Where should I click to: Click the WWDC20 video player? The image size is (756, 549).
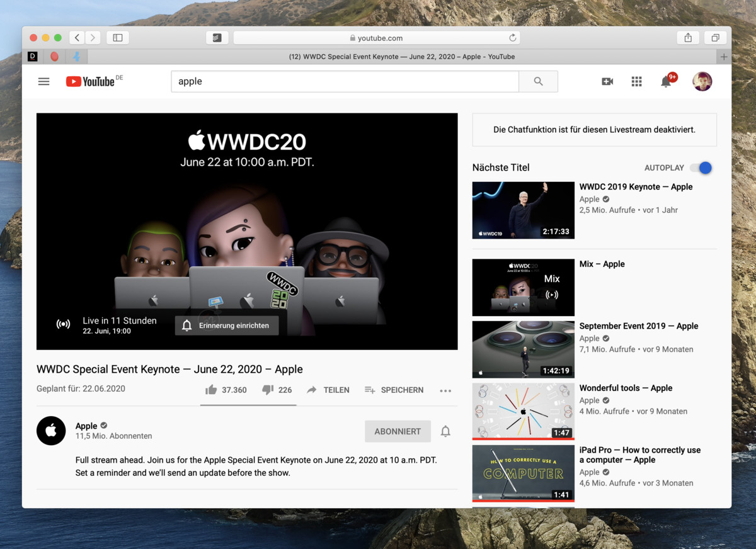pos(247,231)
